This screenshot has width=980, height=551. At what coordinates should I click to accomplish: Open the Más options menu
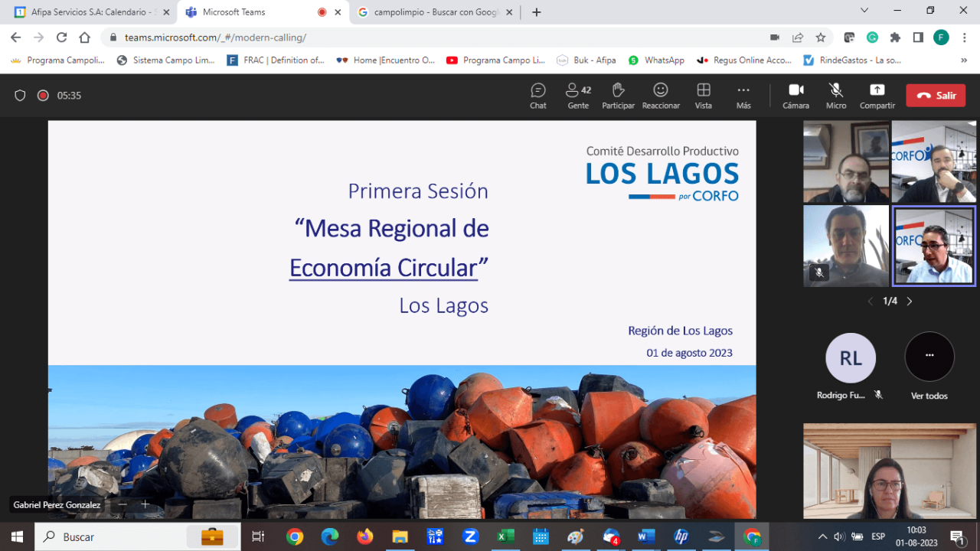pos(743,96)
